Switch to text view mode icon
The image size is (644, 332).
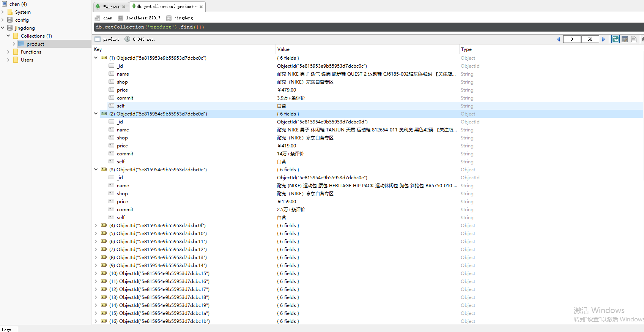634,39
